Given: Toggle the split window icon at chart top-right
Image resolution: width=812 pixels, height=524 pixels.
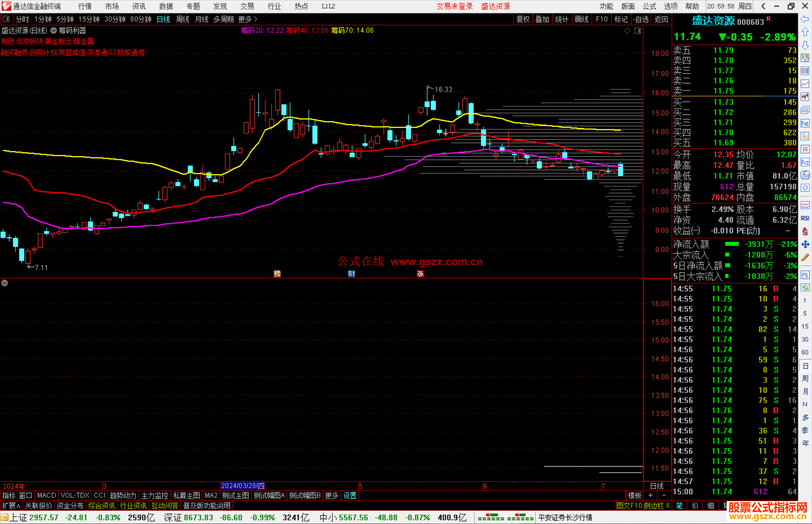Looking at the screenshot, I should click(x=638, y=31).
